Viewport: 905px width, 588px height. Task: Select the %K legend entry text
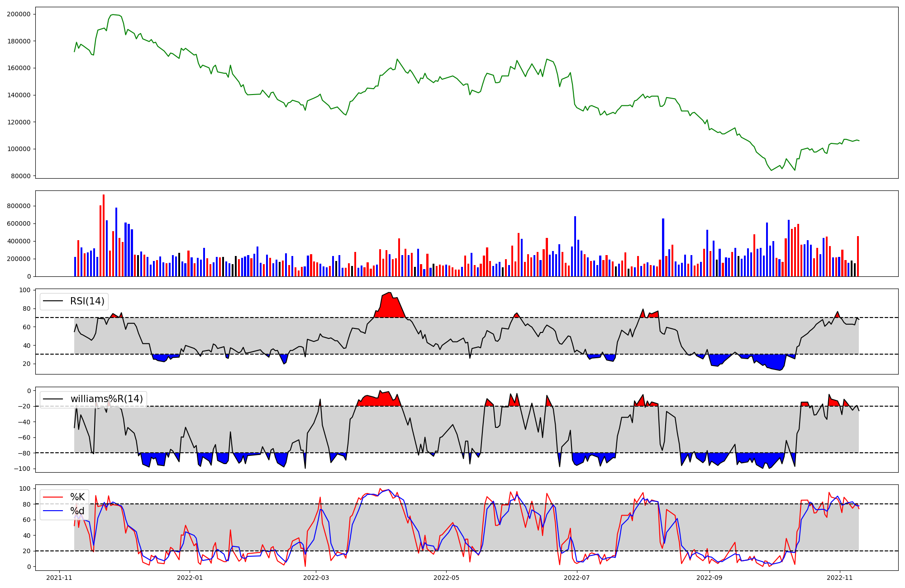tap(77, 497)
